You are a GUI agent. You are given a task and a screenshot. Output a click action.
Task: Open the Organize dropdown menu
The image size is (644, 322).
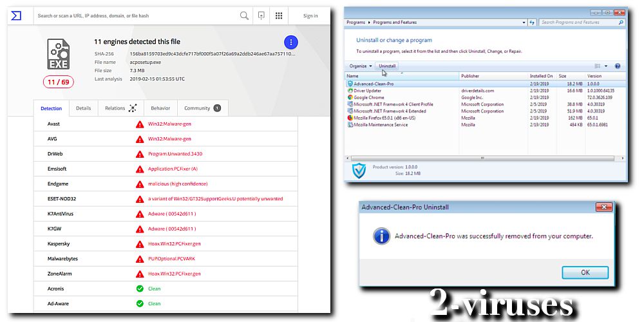(x=360, y=66)
